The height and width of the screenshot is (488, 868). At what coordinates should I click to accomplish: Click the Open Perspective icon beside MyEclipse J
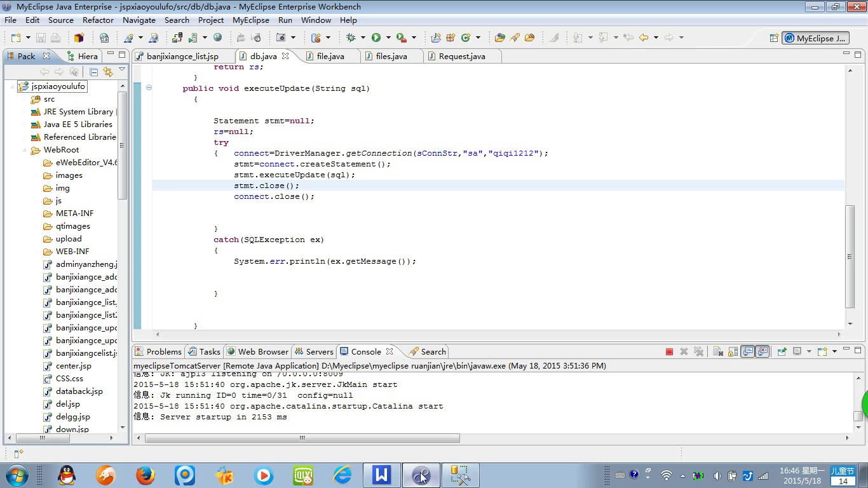click(774, 38)
